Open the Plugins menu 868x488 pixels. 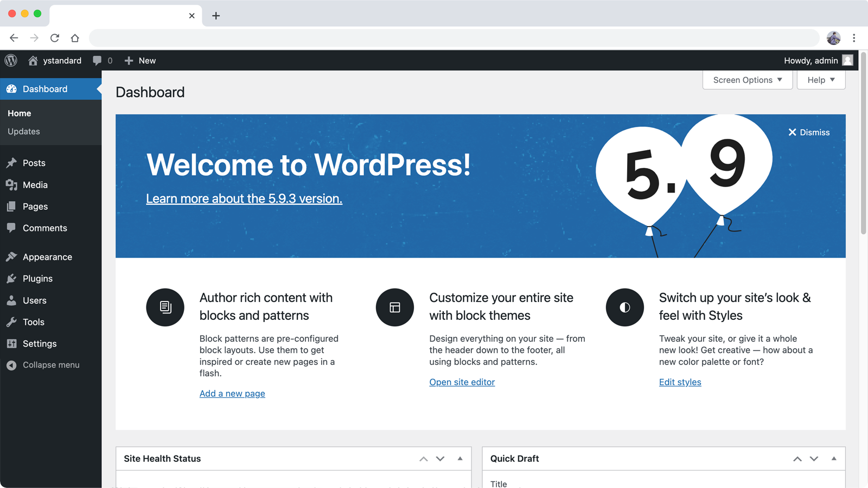pyautogui.click(x=37, y=279)
